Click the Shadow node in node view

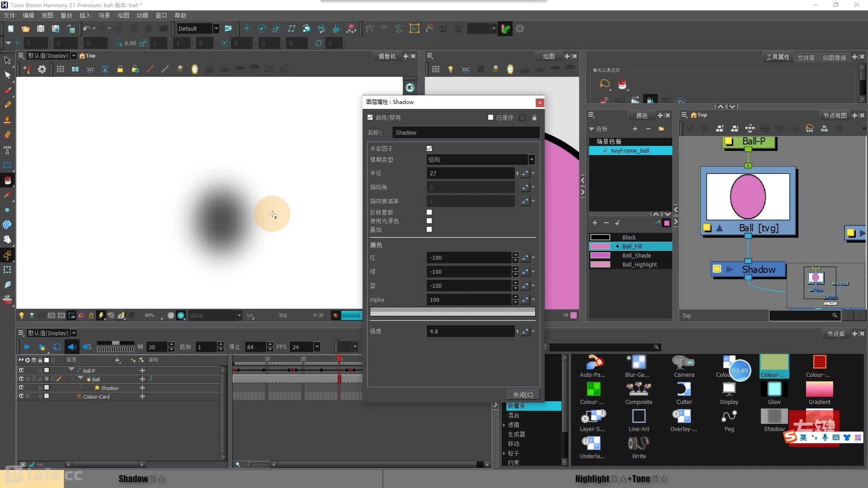[x=748, y=269]
